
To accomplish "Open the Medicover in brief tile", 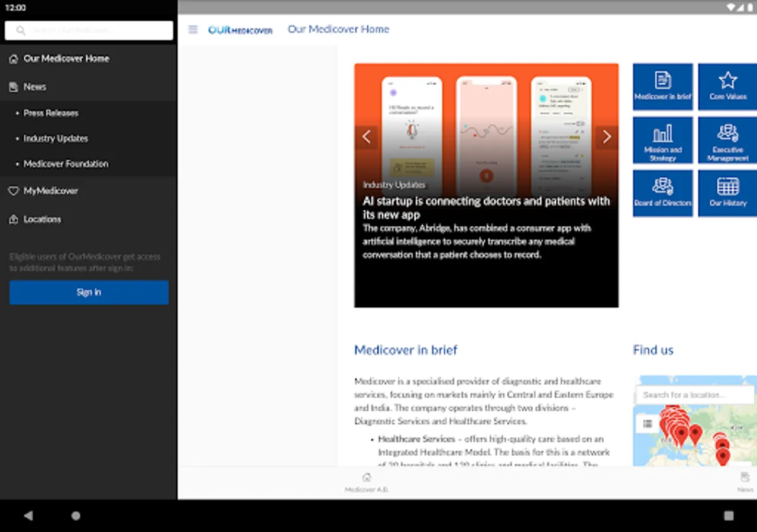I will click(x=663, y=87).
